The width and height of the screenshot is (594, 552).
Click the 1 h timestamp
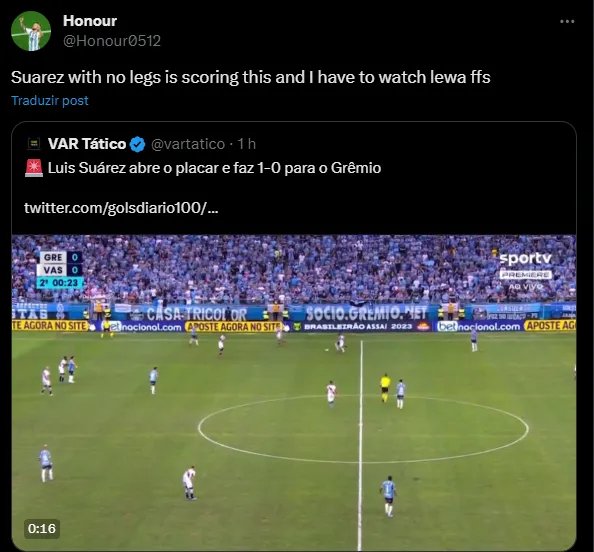click(x=246, y=144)
